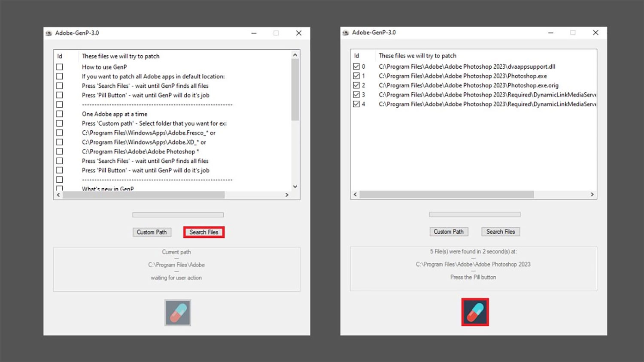Click the left list's vertical scrollbar thumb
This screenshot has height=362, width=644.
tap(295, 90)
